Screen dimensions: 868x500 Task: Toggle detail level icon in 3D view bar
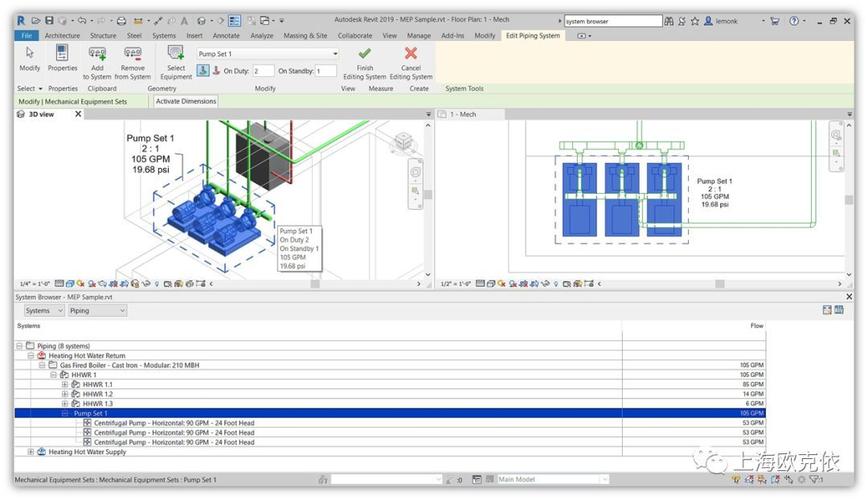tap(59, 283)
